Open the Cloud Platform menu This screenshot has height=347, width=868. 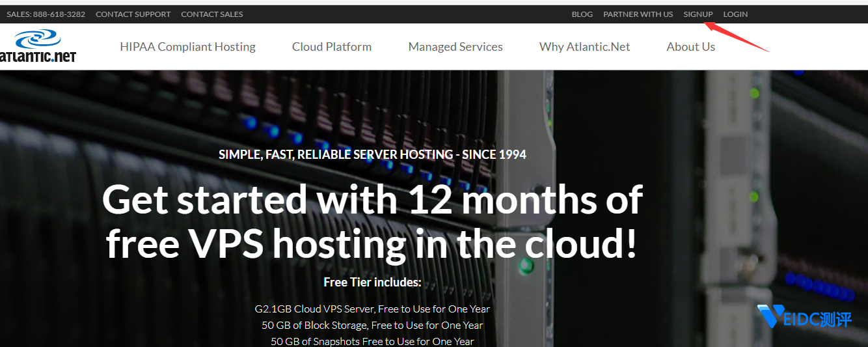332,47
